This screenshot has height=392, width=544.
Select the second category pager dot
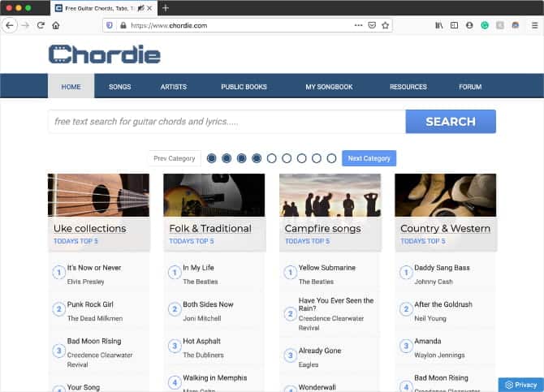click(x=227, y=158)
